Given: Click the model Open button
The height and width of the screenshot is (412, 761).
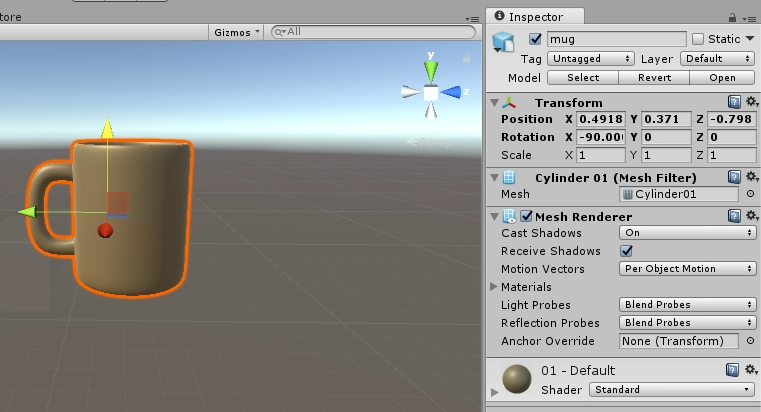Looking at the screenshot, I should [722, 78].
